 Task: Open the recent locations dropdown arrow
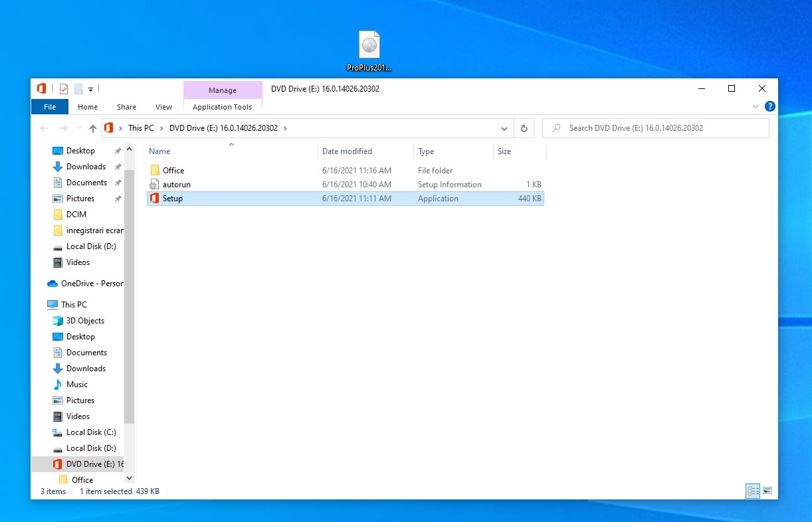point(78,128)
